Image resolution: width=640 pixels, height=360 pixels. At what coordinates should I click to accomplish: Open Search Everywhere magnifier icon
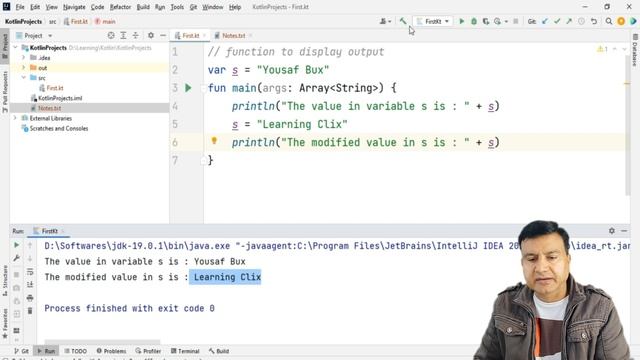point(609,21)
